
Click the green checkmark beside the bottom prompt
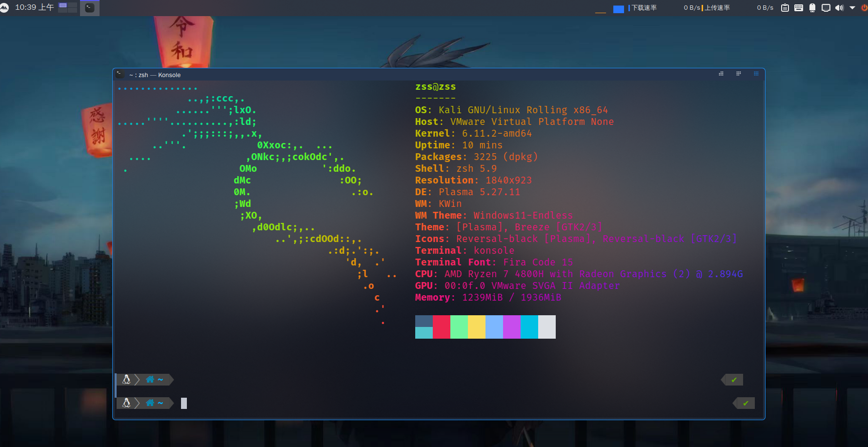click(x=745, y=403)
